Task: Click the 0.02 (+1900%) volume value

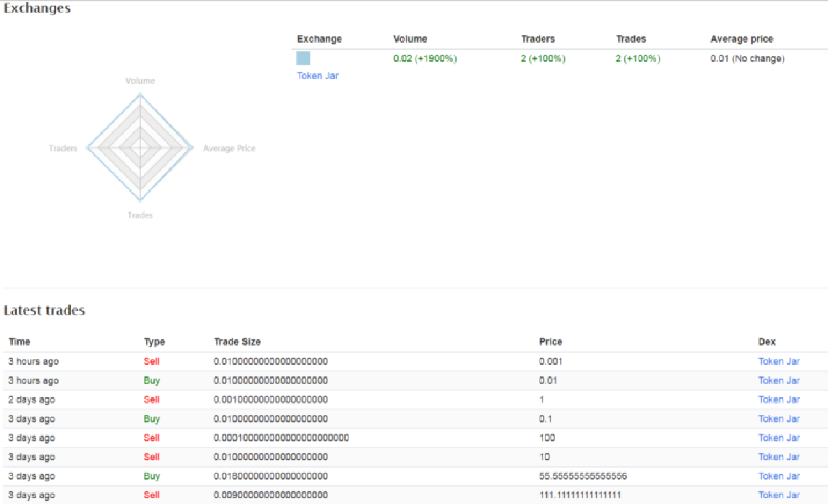Action: 424,59
